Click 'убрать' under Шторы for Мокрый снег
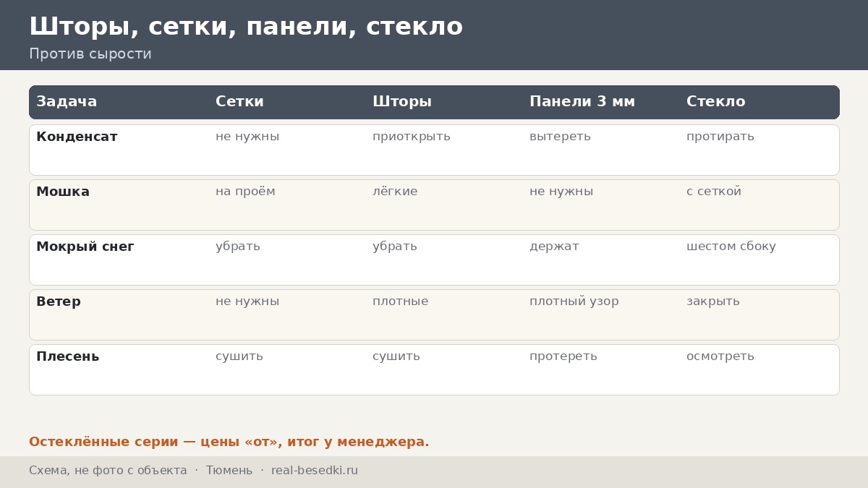The height and width of the screenshot is (488, 868). point(395,247)
